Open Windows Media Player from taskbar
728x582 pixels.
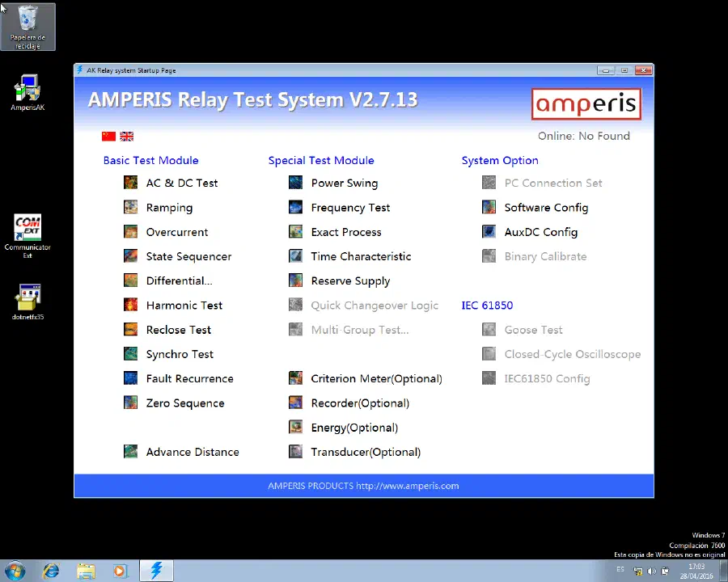(120, 571)
